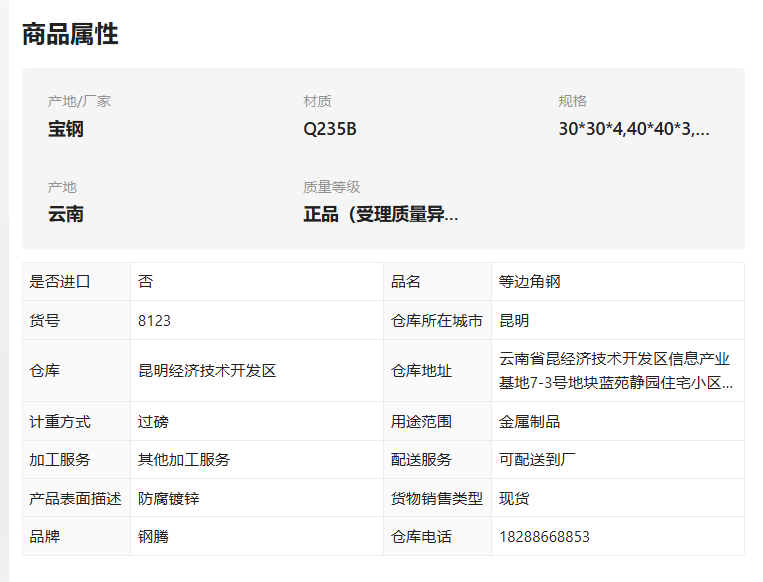Click the warehouse phone number 18288668853
This screenshot has height=582, width=763.
point(544,537)
